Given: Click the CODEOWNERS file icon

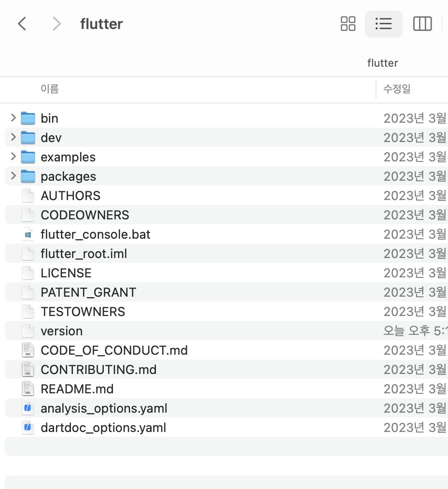Looking at the screenshot, I should (x=28, y=215).
